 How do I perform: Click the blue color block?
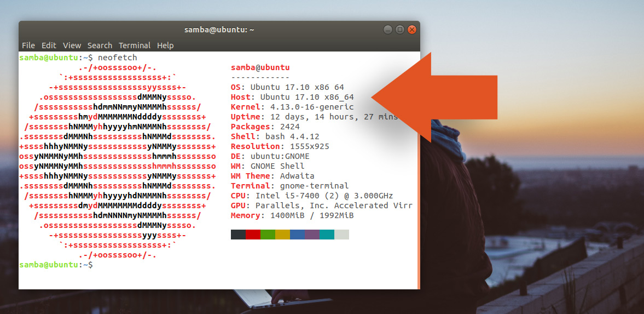[297, 235]
